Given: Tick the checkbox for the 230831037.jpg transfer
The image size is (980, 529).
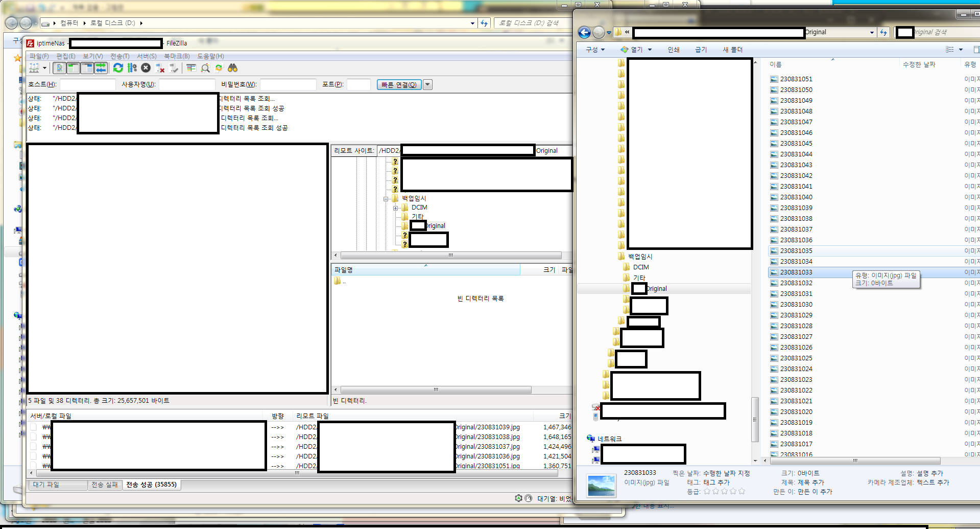Looking at the screenshot, I should tap(33, 446).
